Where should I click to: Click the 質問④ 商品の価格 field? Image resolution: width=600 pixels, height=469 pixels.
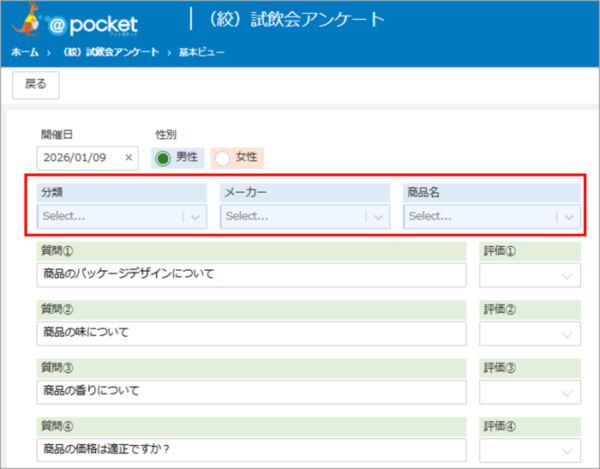point(252,447)
